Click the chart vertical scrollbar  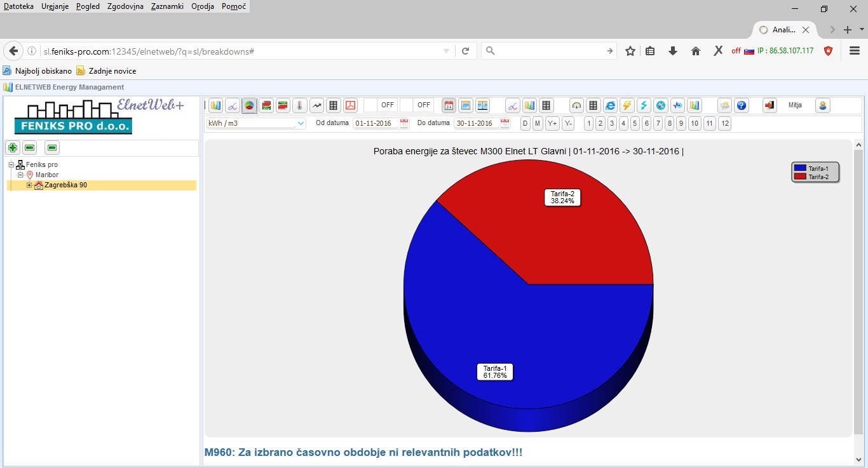[x=858, y=292]
